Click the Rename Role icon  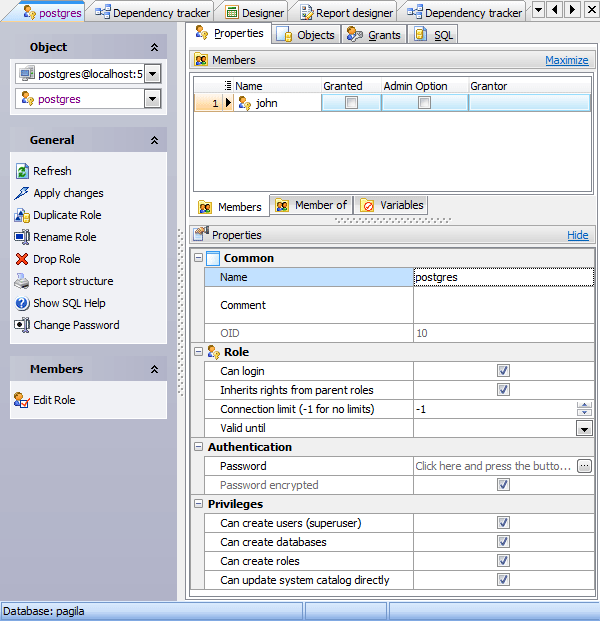pyautogui.click(x=22, y=237)
